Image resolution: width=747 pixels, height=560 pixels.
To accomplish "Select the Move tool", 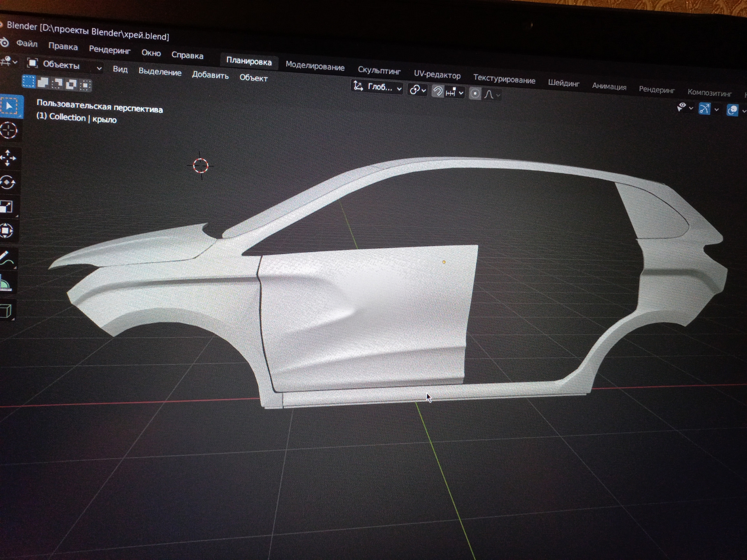I will 8,157.
